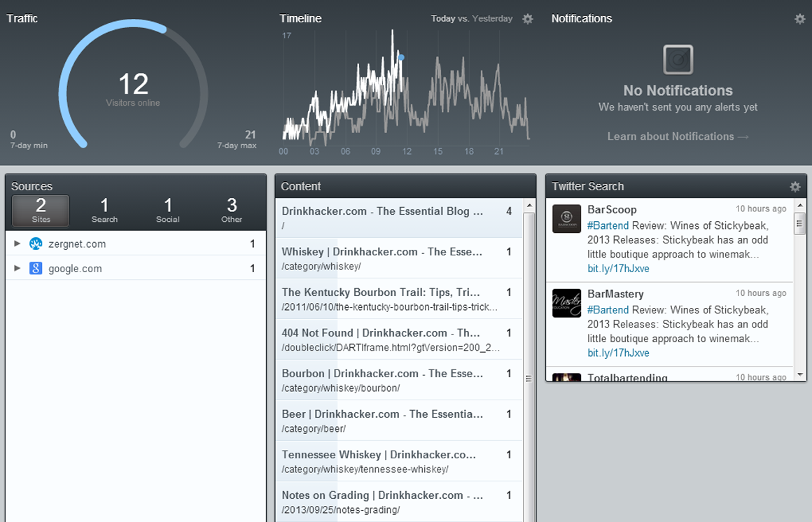
Task: Open the BarMastery avatar
Action: (x=566, y=303)
